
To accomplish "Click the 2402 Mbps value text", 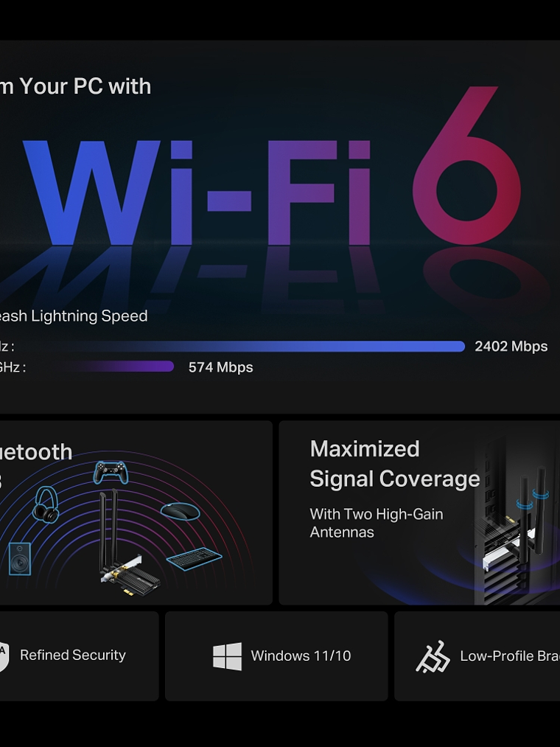I will 511,347.
